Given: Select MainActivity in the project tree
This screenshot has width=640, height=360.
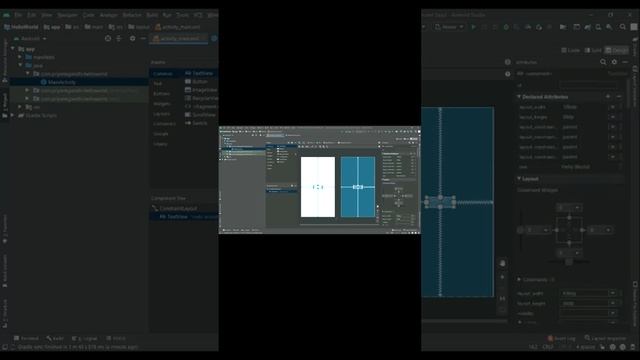Looking at the screenshot, I should [x=58, y=82].
